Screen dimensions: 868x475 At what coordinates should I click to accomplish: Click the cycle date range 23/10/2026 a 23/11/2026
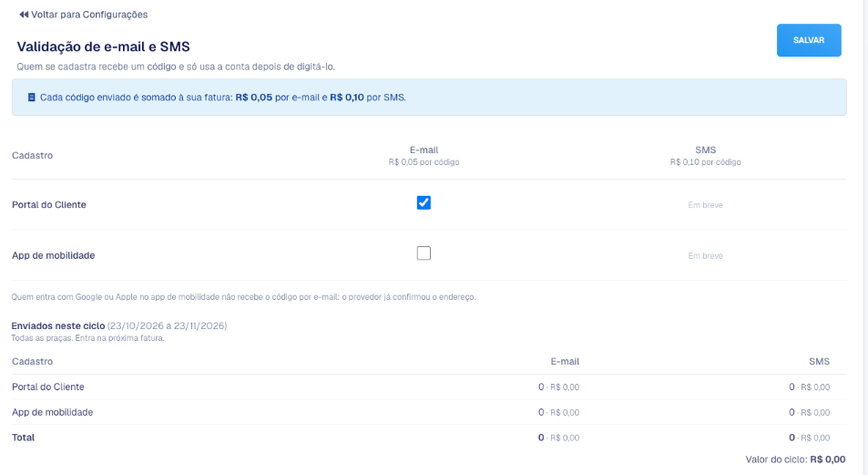tap(168, 325)
